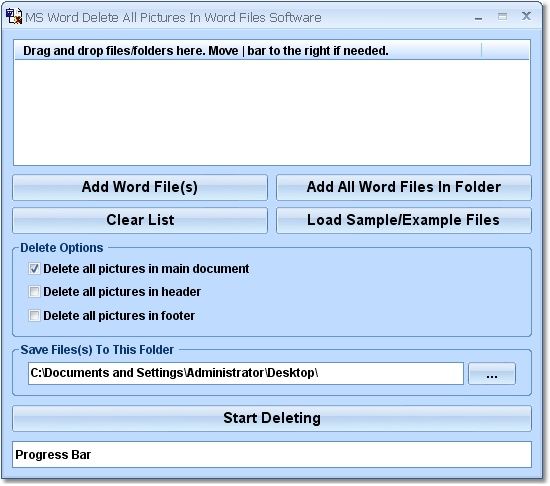Click the empty header section right of divider

[505, 51]
